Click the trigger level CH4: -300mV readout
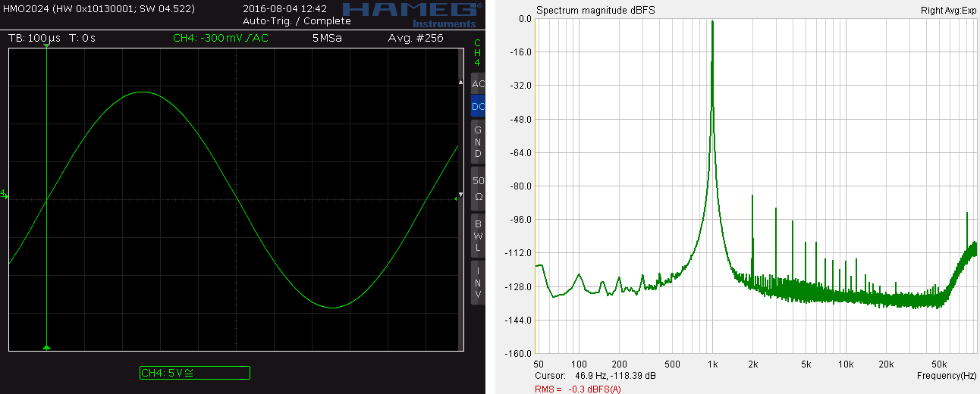 click(x=220, y=38)
